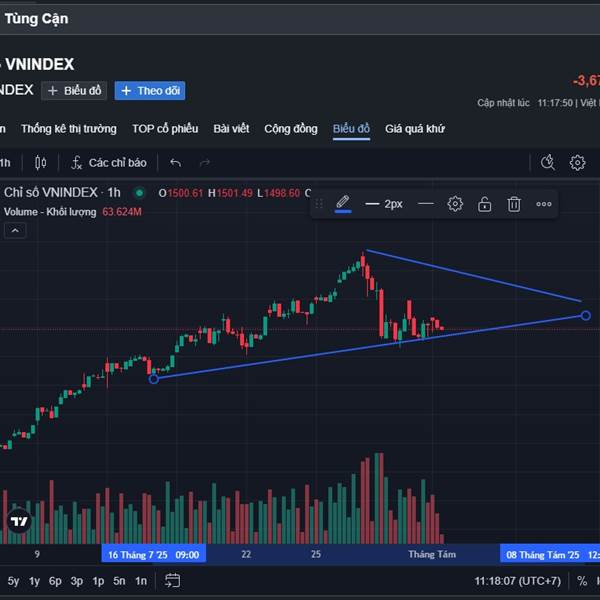Click the 25 label on the time axis
Screen dimensions: 600x600
click(x=316, y=554)
